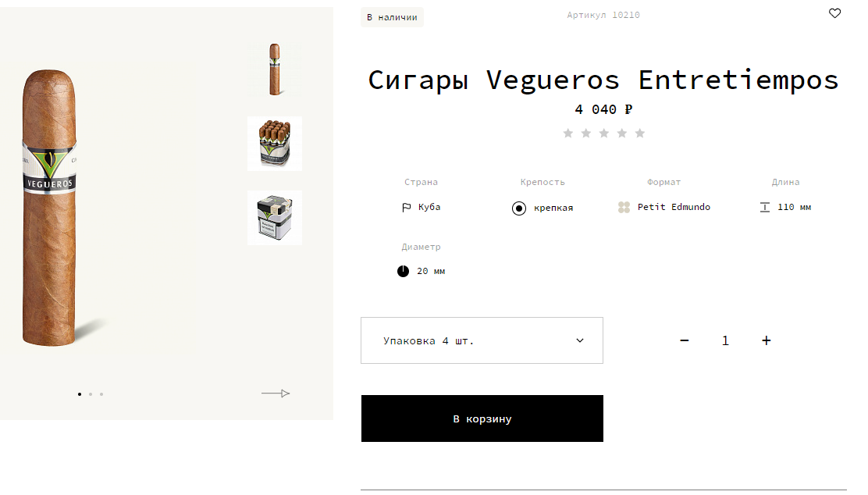Image resolution: width=868 pixels, height=495 pixels.
Task: Switch to third slide via dot indicator
Action: pyautogui.click(x=101, y=394)
